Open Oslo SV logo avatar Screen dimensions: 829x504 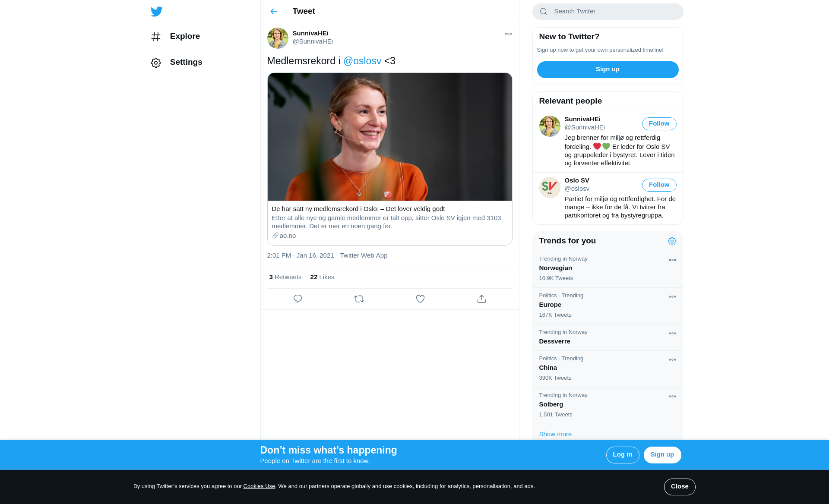[550, 188]
